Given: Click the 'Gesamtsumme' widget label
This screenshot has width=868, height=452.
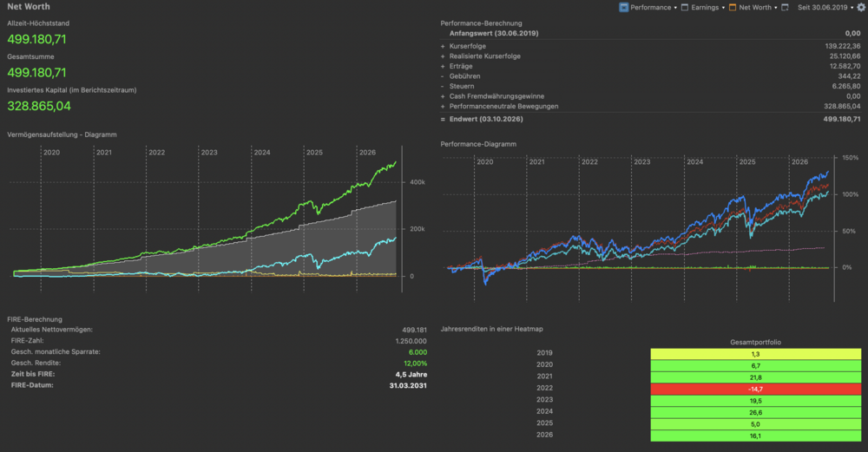Looking at the screenshot, I should tap(30, 56).
